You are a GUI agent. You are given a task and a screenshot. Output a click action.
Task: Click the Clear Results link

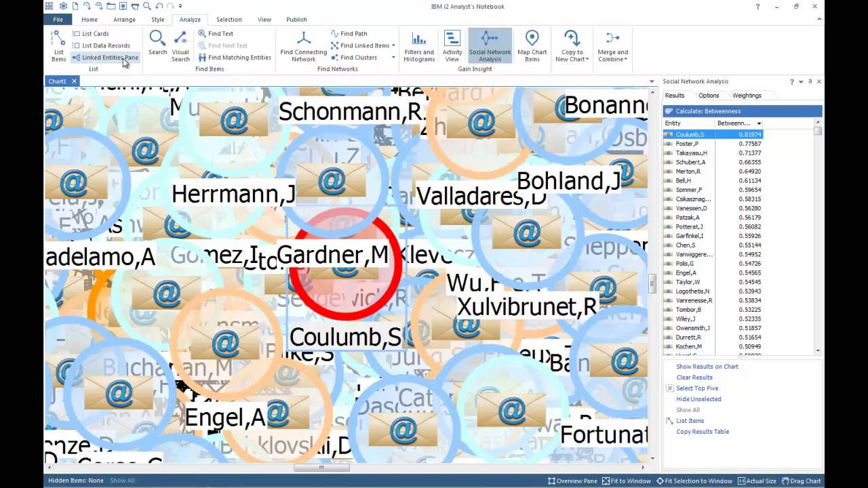pyautogui.click(x=694, y=378)
